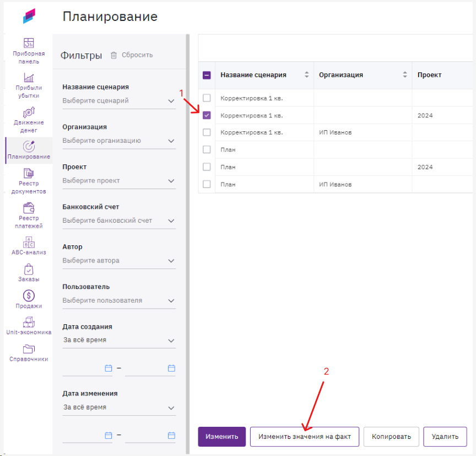Go to Движение денег menu label
This screenshot has width=476, height=456.
point(29,126)
